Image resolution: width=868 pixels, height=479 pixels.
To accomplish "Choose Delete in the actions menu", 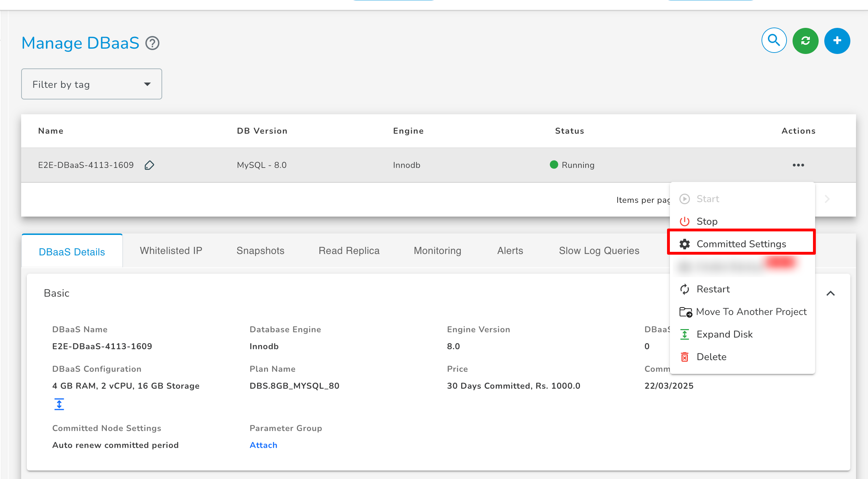I will pos(742,357).
